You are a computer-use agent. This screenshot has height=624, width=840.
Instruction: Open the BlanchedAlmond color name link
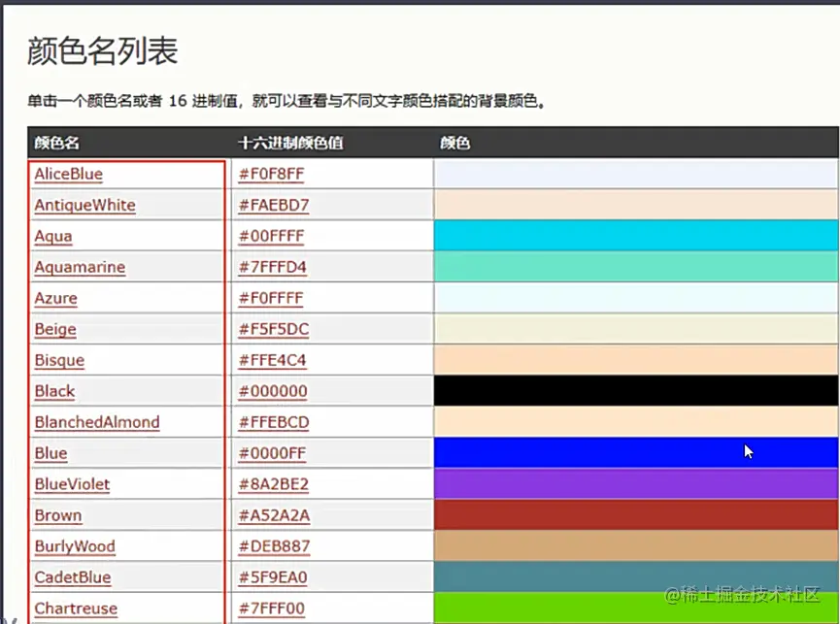[97, 422]
